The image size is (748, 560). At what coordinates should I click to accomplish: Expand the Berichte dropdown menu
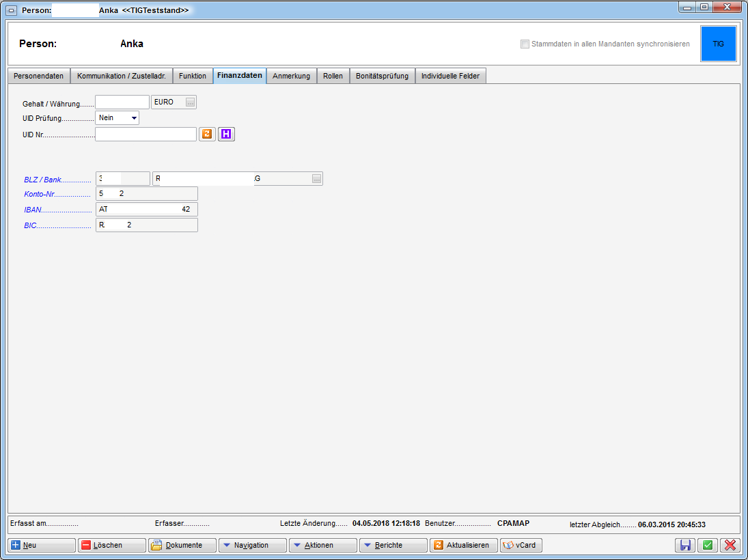pos(393,545)
